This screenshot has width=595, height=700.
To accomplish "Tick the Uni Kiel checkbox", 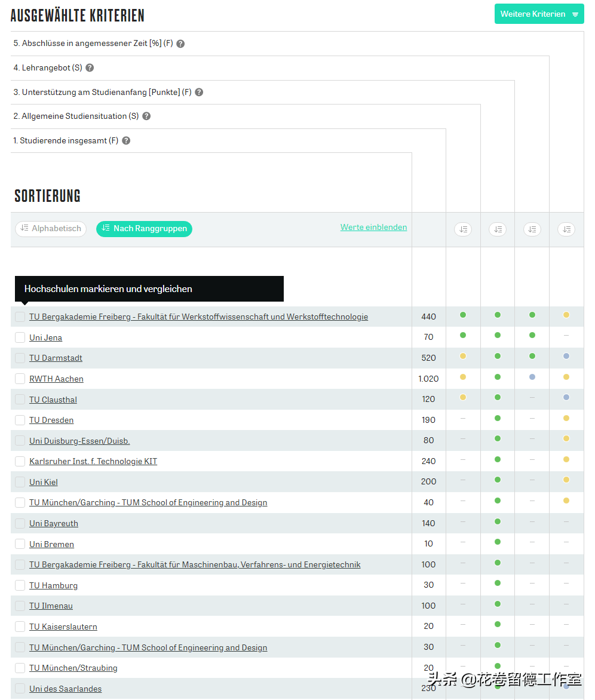I will [20, 482].
